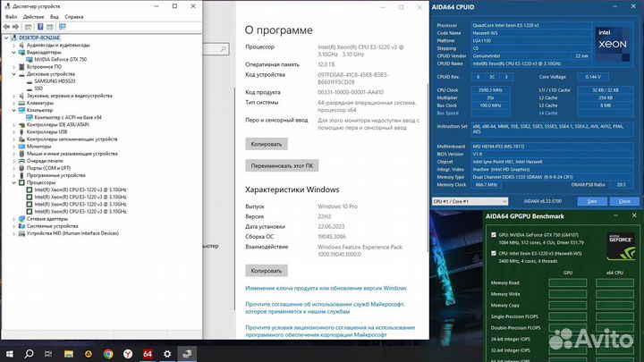The image size is (644, 362).
Task: Click the NVIDIA GeForce GTX 750 device icon
Action: click(30, 60)
